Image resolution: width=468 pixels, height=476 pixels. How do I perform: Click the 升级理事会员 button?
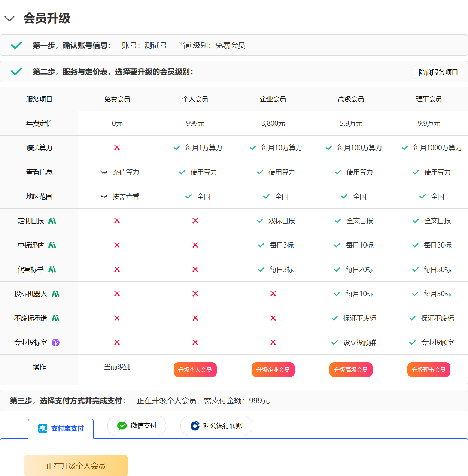pyautogui.click(x=428, y=370)
